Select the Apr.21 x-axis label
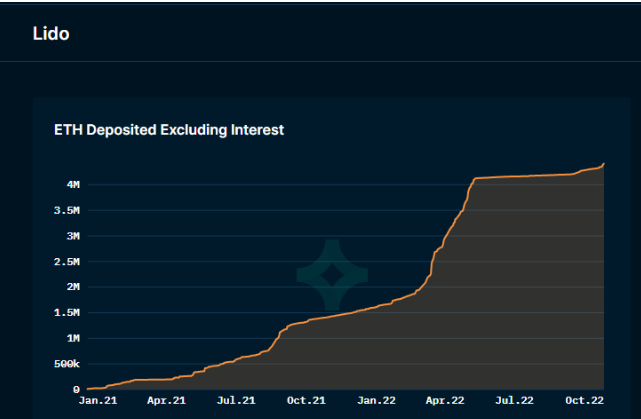Viewport: 641px width, 419px height. pyautogui.click(x=166, y=400)
